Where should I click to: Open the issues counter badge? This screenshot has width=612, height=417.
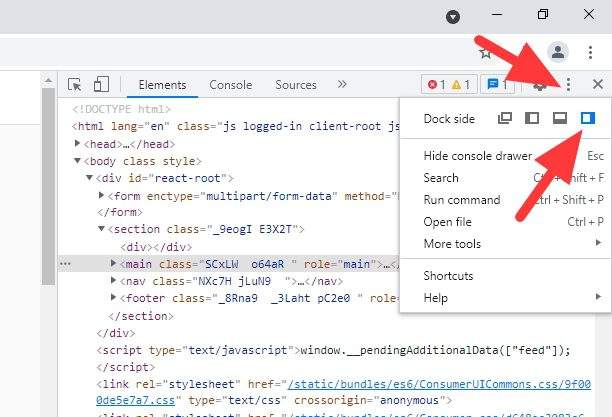[497, 84]
